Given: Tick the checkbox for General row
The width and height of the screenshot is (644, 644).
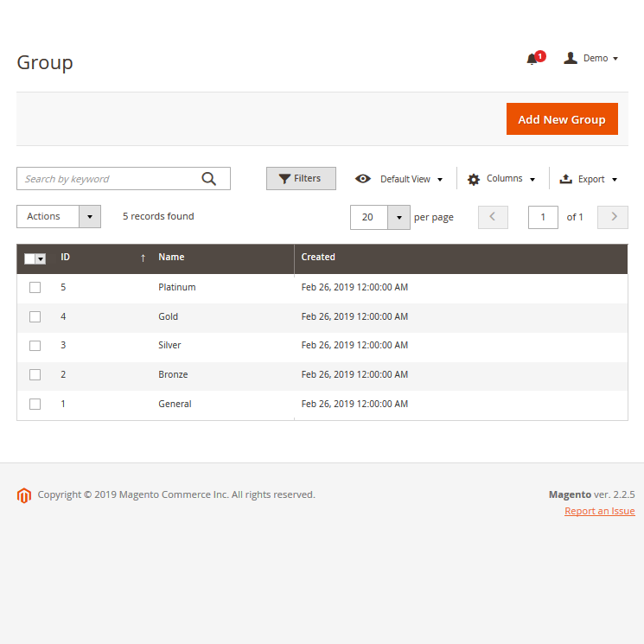Looking at the screenshot, I should point(35,404).
